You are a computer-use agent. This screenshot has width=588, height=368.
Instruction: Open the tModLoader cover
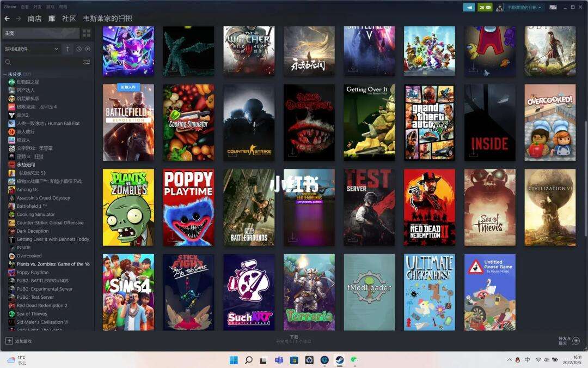(x=369, y=292)
